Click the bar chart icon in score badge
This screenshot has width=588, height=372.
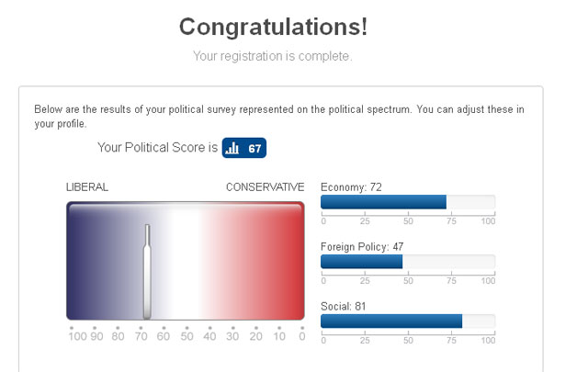pos(233,148)
